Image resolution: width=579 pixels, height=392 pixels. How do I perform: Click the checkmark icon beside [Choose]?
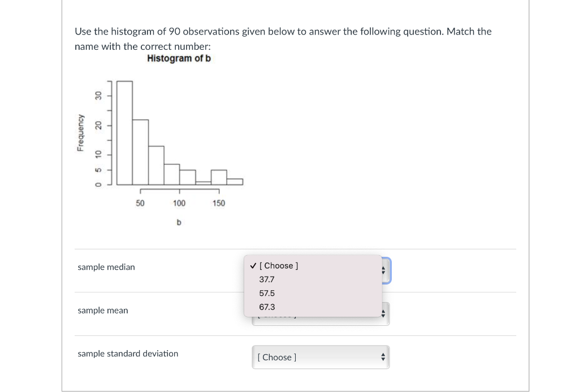click(x=253, y=266)
